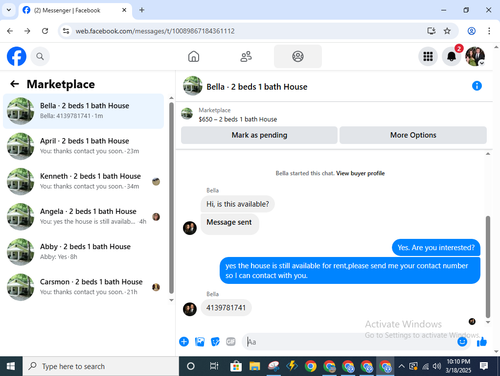
Task: Open the Angela conversation in list
Action: click(83, 217)
